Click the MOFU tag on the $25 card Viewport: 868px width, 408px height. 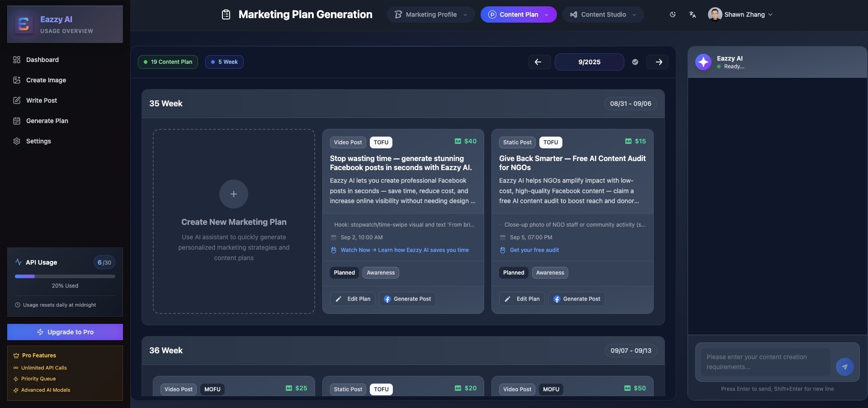click(212, 389)
